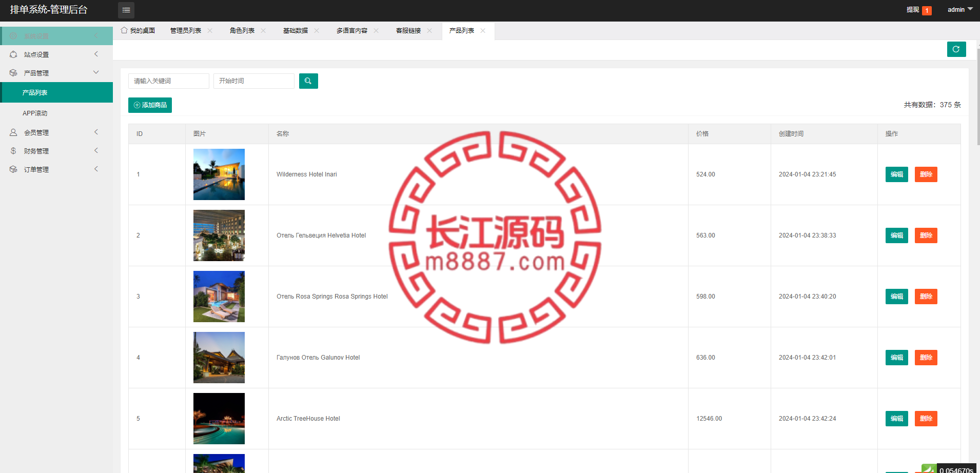Screen dimensions: 980x473
Task: Edit the Wilderness Hotel Inari product
Action: (x=897, y=174)
